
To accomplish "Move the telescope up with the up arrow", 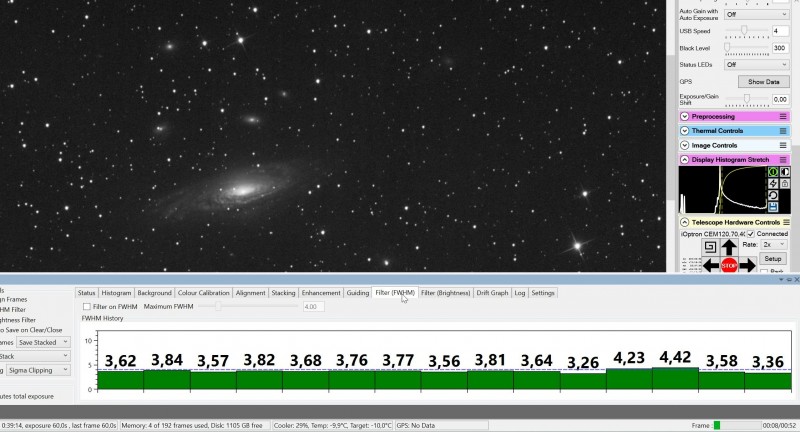I will click(729, 247).
